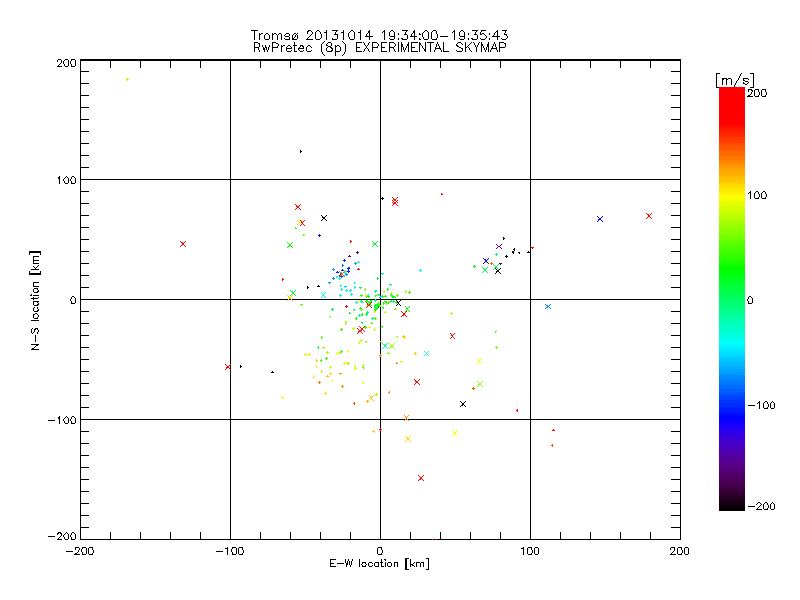Select the E-W location [km] axis label
This screenshot has width=800, height=600.
click(379, 563)
